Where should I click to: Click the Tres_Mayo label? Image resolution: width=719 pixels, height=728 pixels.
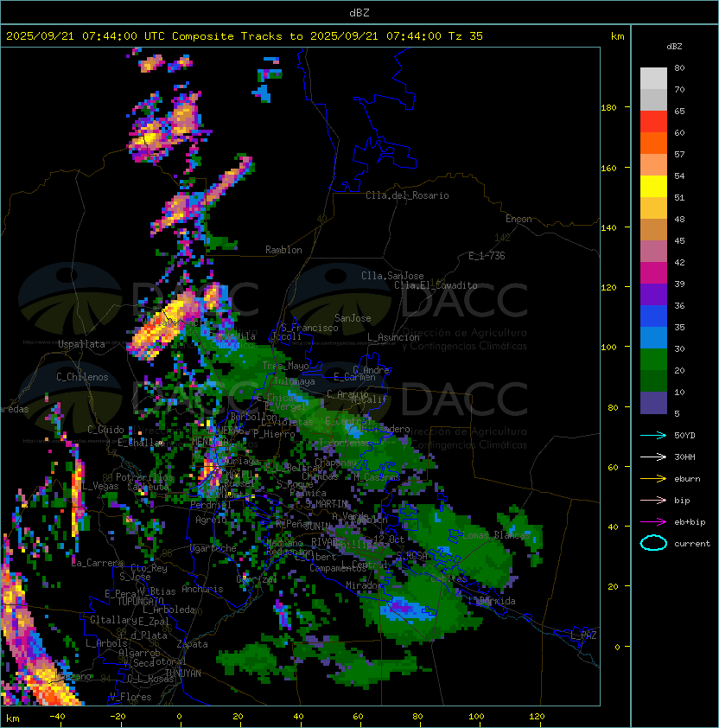(x=285, y=366)
